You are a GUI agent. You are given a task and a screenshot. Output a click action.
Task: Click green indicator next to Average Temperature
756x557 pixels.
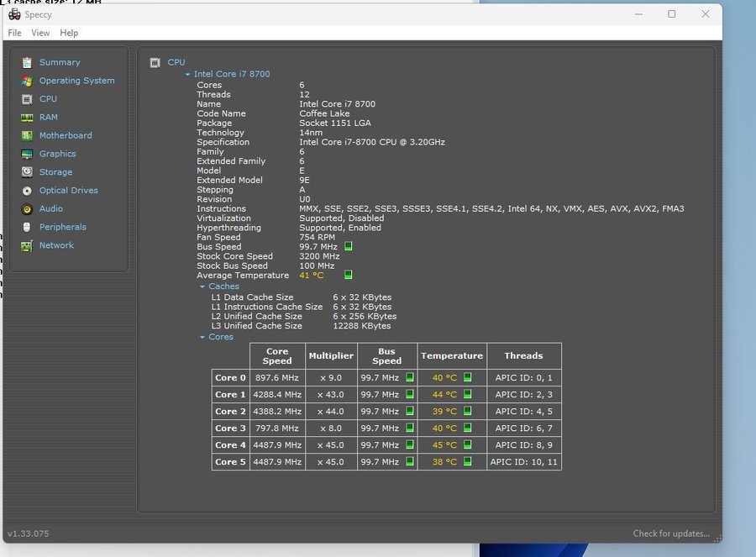(x=348, y=275)
